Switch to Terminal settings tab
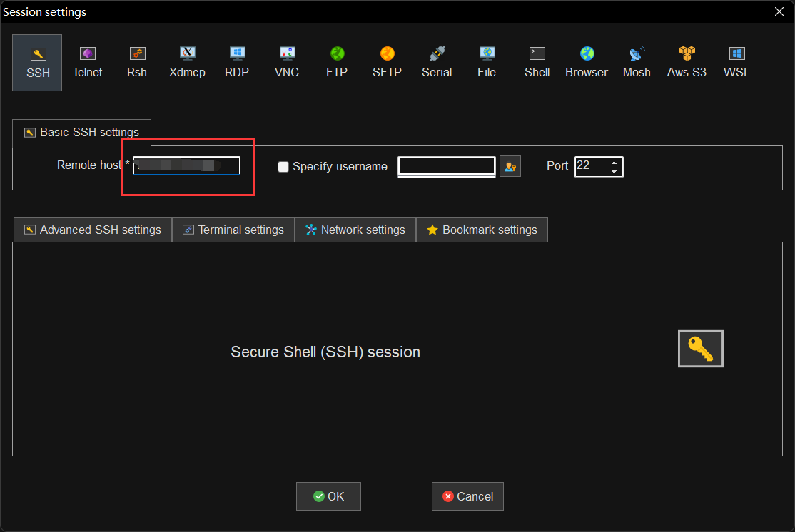Screen dimensions: 795x532 coord(234,230)
